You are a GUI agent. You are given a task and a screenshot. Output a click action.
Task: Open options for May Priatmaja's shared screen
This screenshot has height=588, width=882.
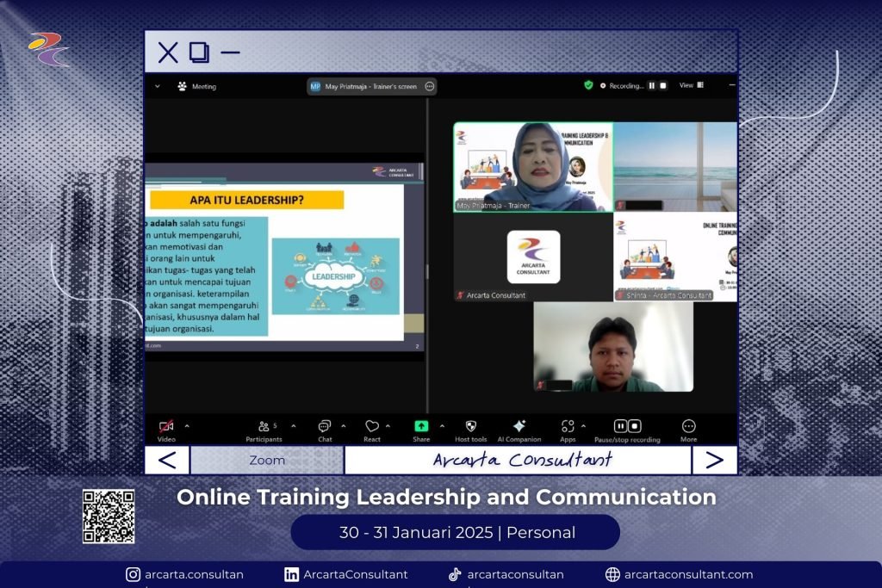[x=429, y=86]
